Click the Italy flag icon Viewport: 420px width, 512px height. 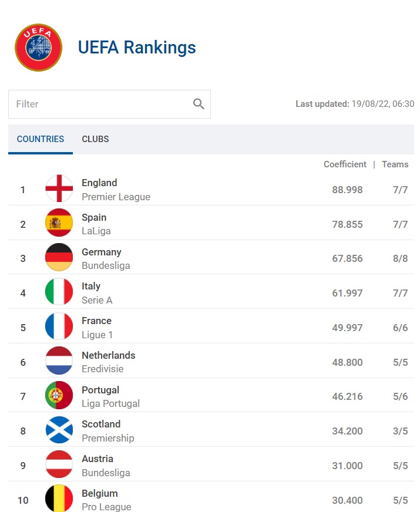[x=59, y=292]
